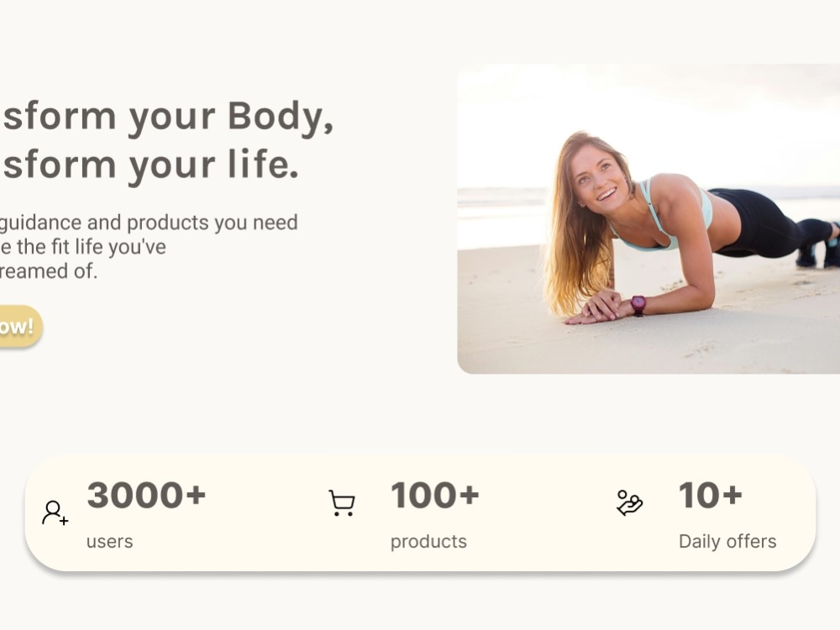Click the yellow call-to-action button ending in "ow!"

point(20,326)
